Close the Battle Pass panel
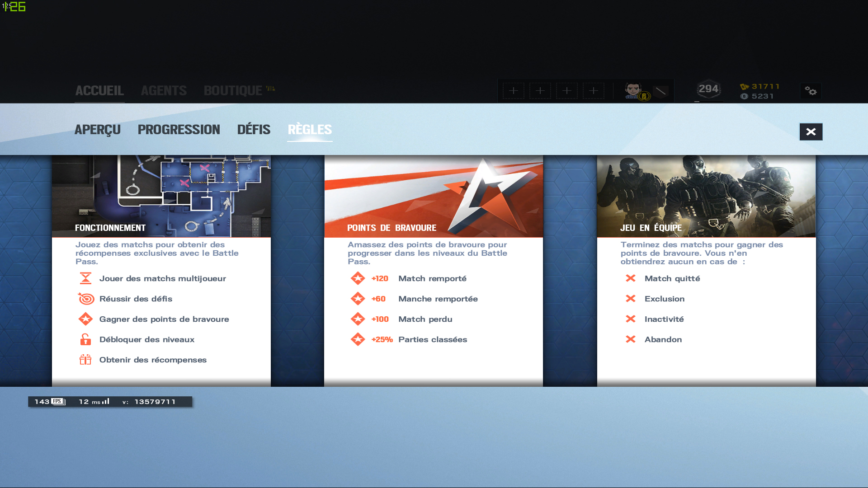The image size is (868, 488). (811, 132)
